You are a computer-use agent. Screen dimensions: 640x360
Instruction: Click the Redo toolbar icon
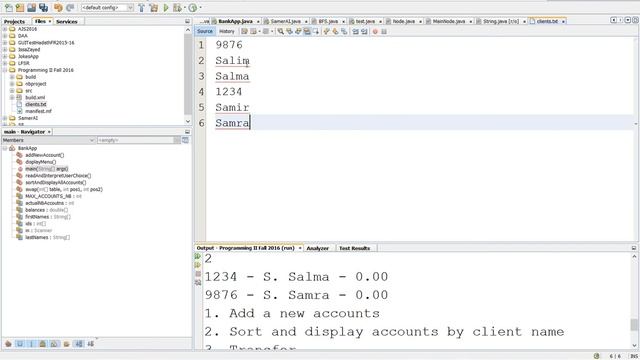pos(70,7)
